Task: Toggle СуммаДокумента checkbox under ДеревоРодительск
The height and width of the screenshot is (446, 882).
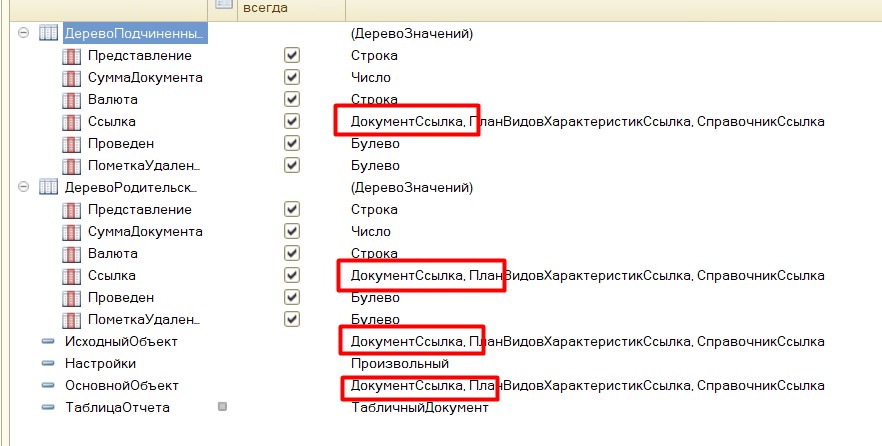Action: point(292,231)
